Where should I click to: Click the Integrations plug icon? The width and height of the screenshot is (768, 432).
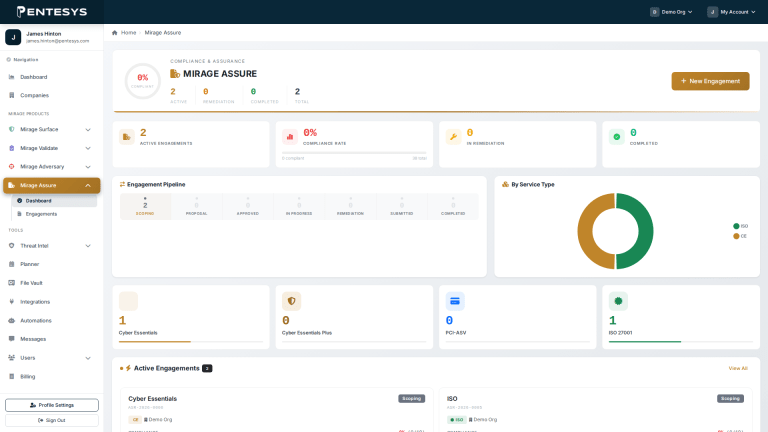coord(12,302)
